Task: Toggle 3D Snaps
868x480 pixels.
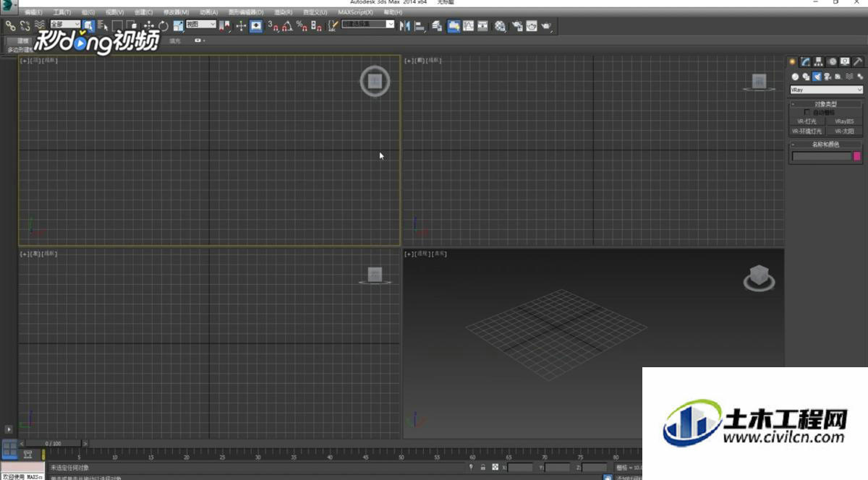Action: (x=273, y=26)
